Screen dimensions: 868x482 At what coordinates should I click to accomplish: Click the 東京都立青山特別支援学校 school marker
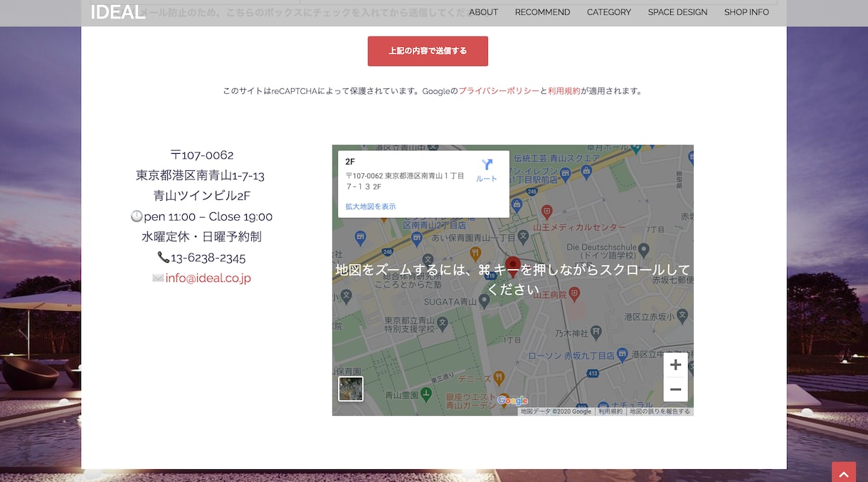[x=442, y=323]
